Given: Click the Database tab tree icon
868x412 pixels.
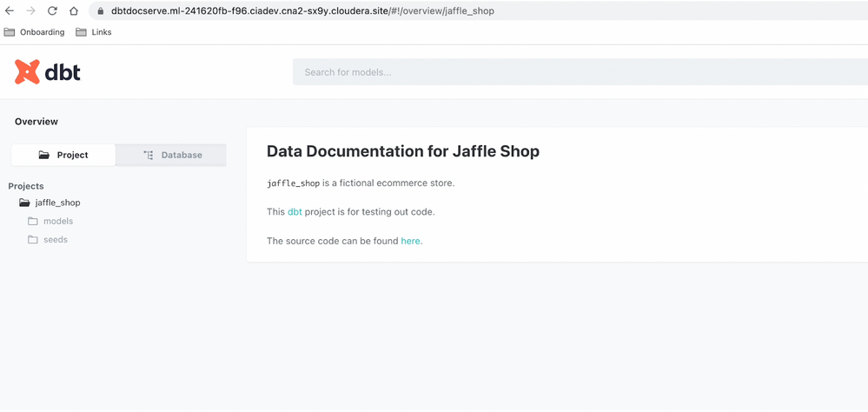Looking at the screenshot, I should pyautogui.click(x=148, y=155).
